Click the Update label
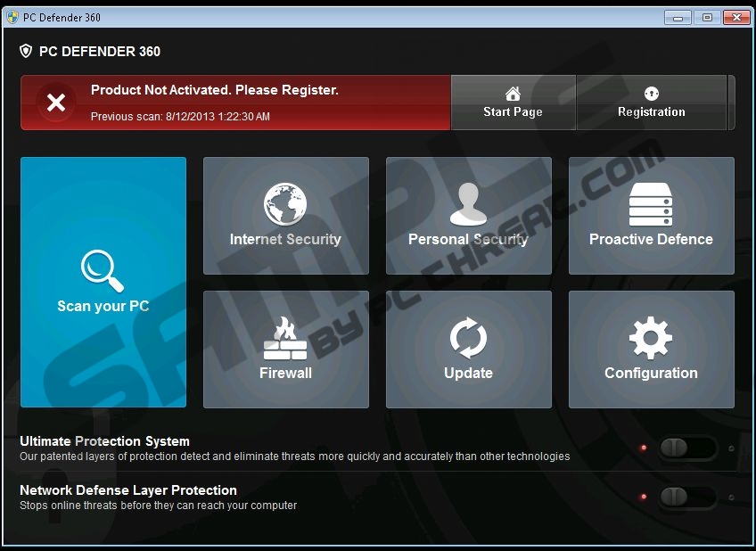 pos(468,373)
